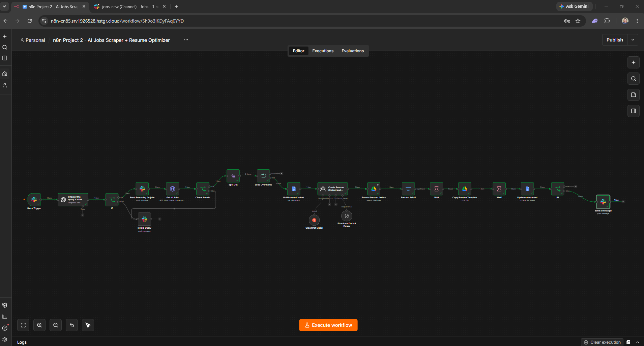Open the browser tab list dropdown
Viewport: 644px width, 346px height.
(4, 6)
